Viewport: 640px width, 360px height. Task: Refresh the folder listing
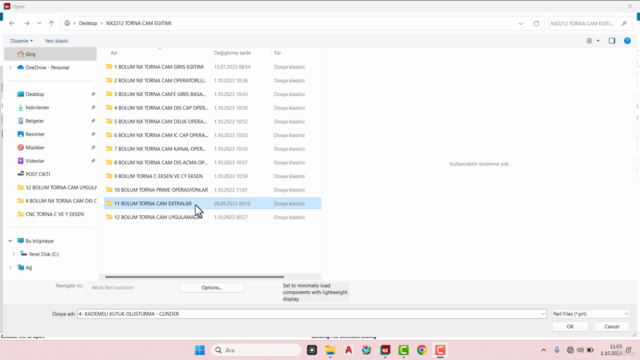pos(536,24)
